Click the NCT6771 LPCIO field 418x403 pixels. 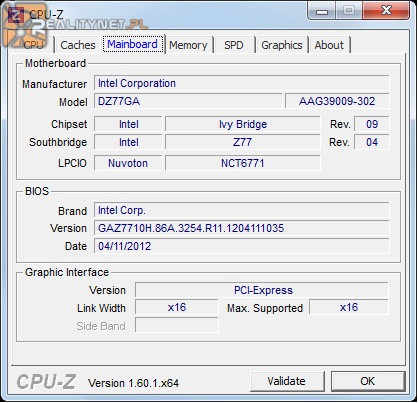pos(243,163)
